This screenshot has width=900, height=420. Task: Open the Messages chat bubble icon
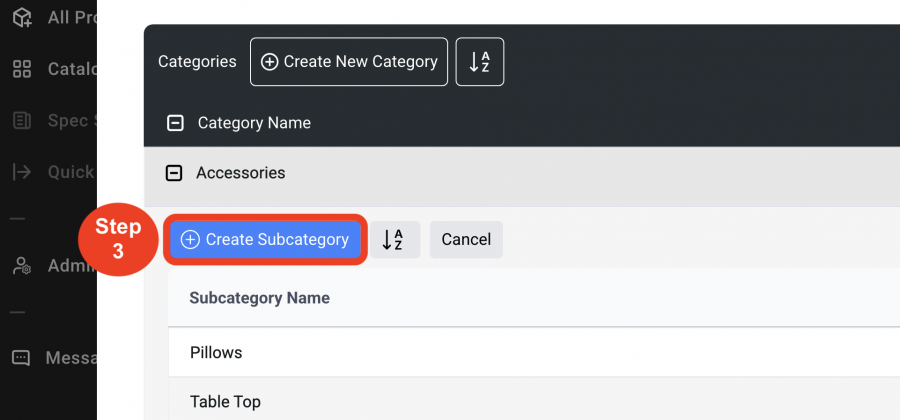pyautogui.click(x=21, y=357)
